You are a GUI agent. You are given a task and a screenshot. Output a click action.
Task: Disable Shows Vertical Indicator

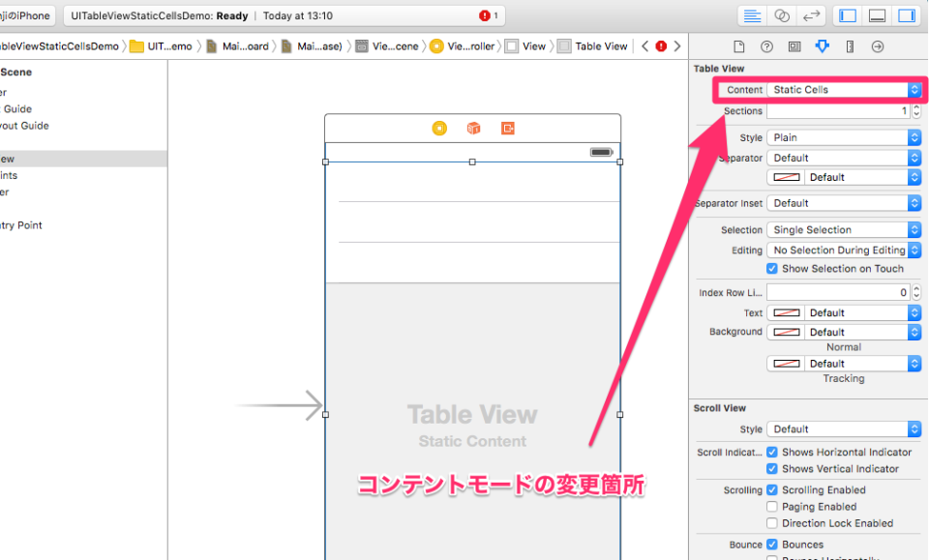pos(772,469)
